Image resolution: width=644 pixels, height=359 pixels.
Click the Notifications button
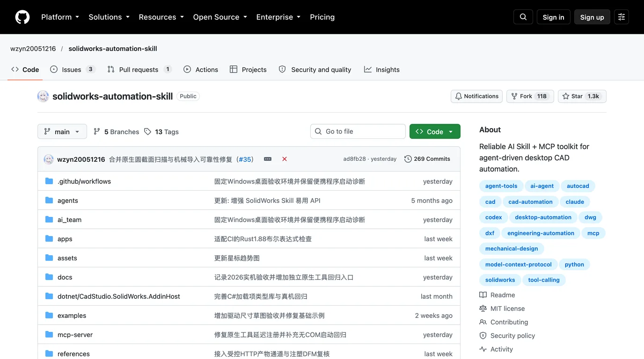(476, 96)
